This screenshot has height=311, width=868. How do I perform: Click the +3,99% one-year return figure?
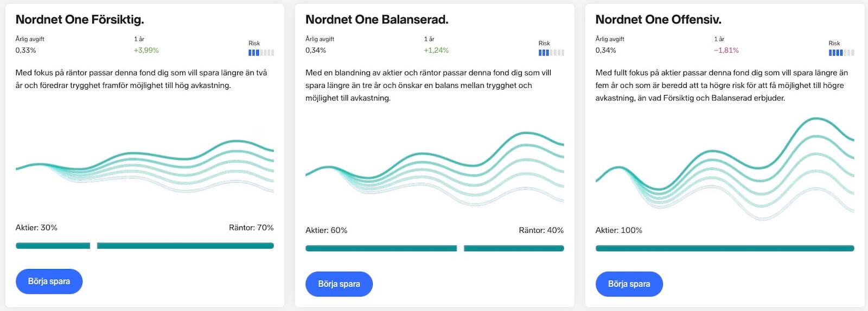146,50
